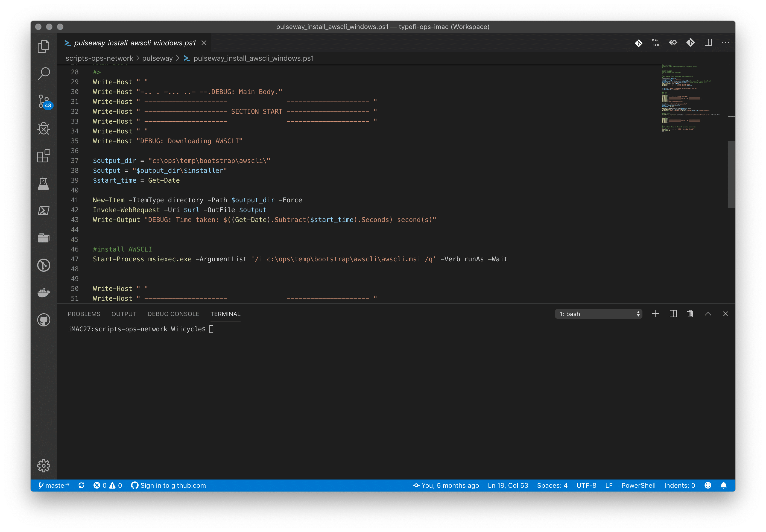Switch to the DEBUG CONSOLE tab
Viewport: 766px width, 532px height.
tap(173, 314)
